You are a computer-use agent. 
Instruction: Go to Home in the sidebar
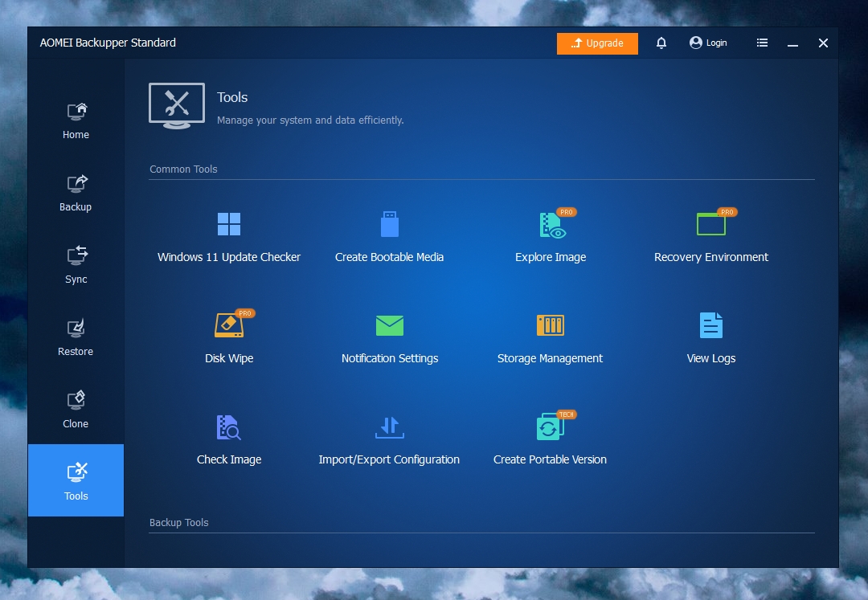pyautogui.click(x=76, y=121)
